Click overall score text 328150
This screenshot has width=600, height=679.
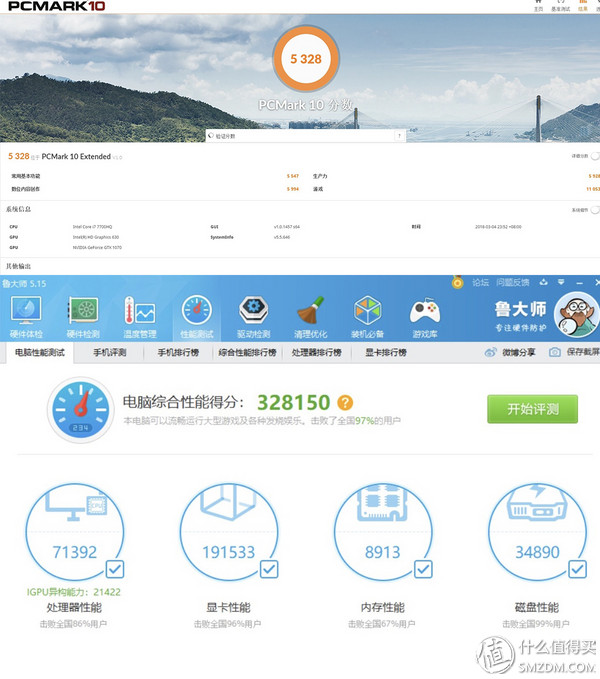pos(294,403)
